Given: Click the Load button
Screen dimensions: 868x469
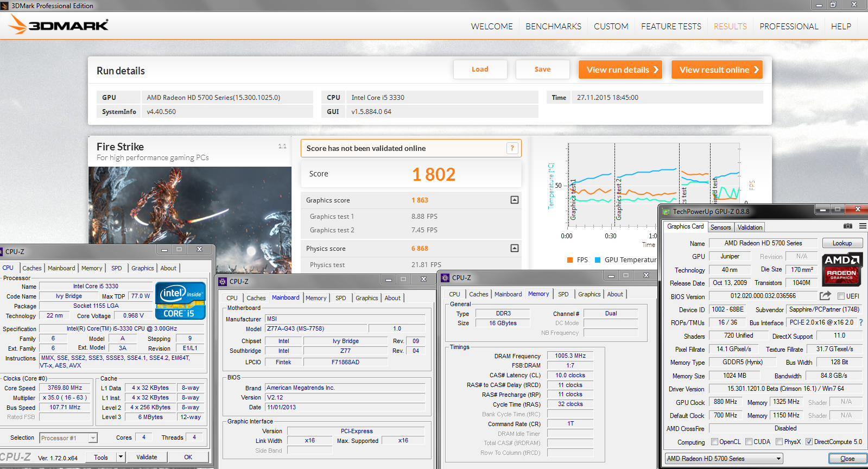Looking at the screenshot, I should tap(480, 69).
